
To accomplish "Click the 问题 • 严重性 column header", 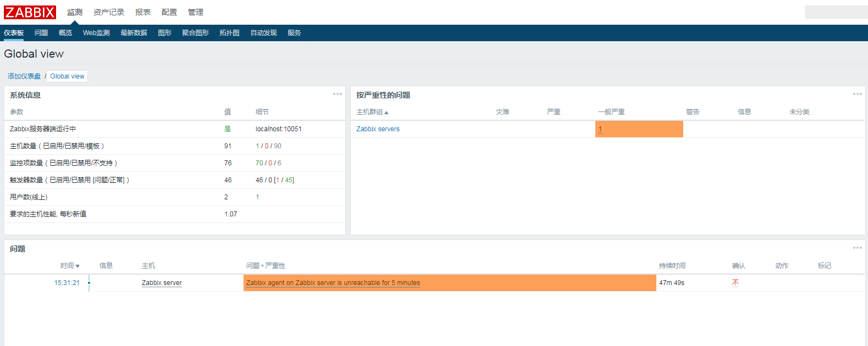I will pos(266,266).
